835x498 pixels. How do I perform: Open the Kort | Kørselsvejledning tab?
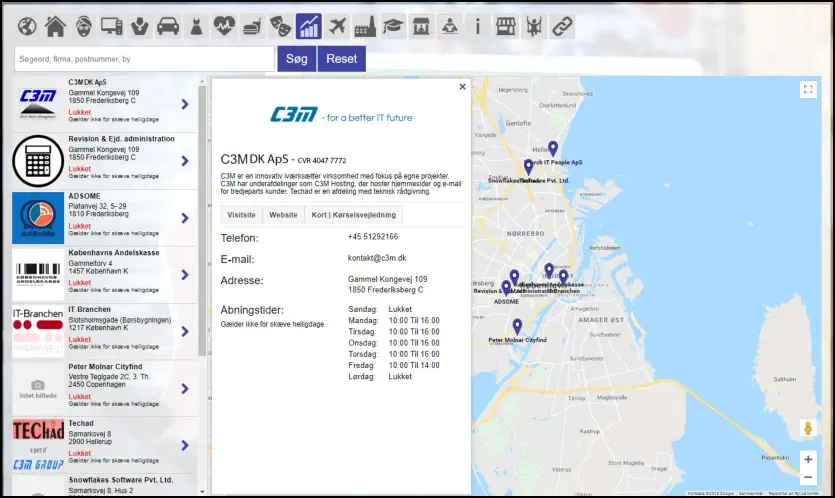(354, 215)
